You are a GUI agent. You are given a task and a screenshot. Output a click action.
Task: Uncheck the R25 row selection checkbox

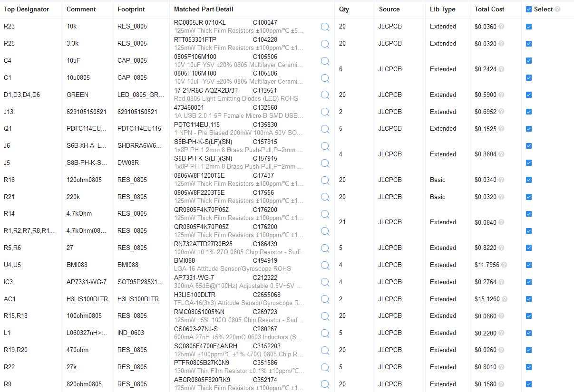pos(529,43)
